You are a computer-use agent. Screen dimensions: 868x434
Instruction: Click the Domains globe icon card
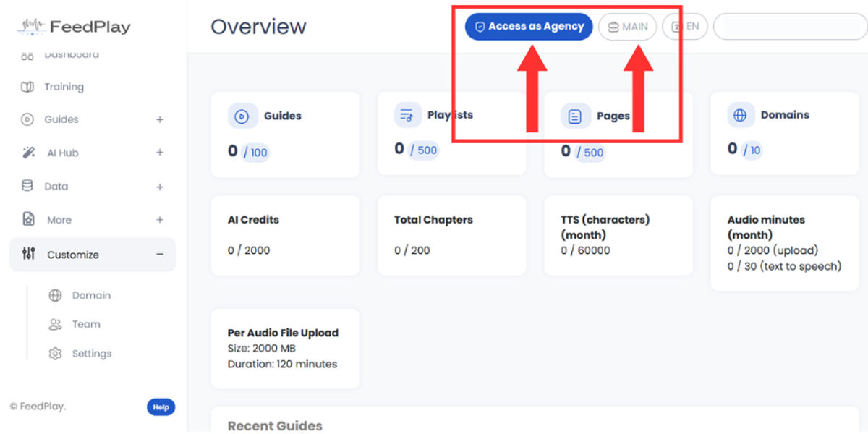click(741, 115)
